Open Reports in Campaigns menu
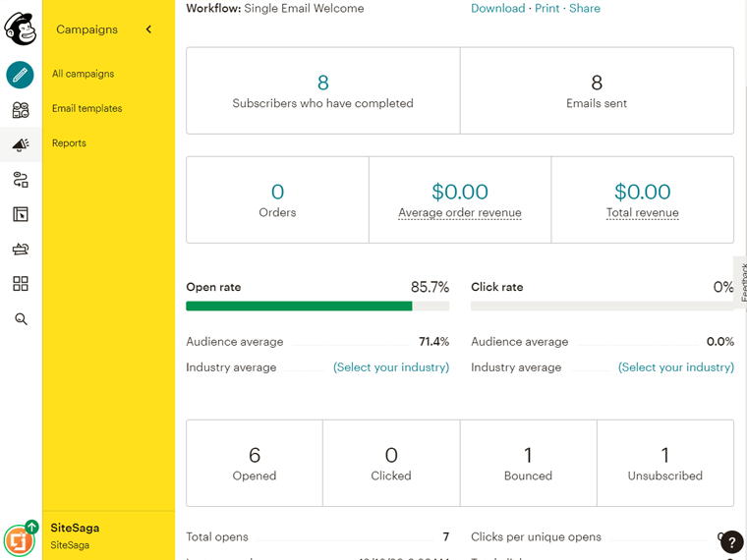 [x=69, y=143]
